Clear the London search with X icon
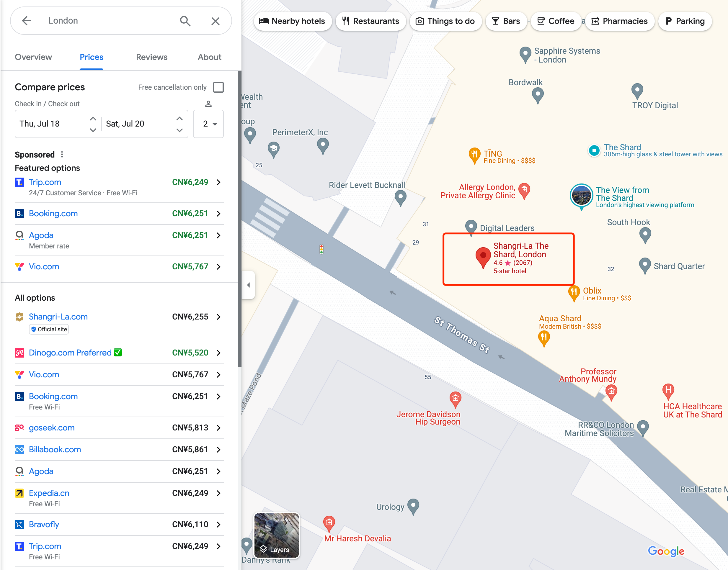This screenshot has height=570, width=728. pyautogui.click(x=216, y=21)
